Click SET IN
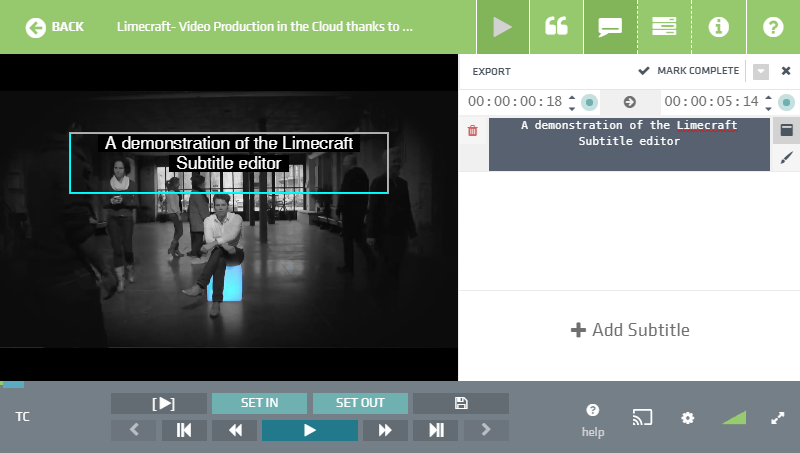The width and height of the screenshot is (800, 453). [259, 403]
